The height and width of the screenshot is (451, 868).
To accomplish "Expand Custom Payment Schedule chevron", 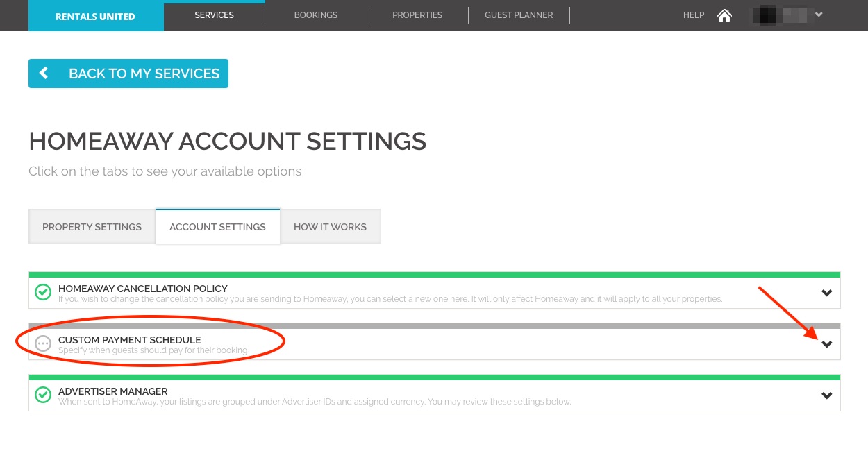I will 826,344.
